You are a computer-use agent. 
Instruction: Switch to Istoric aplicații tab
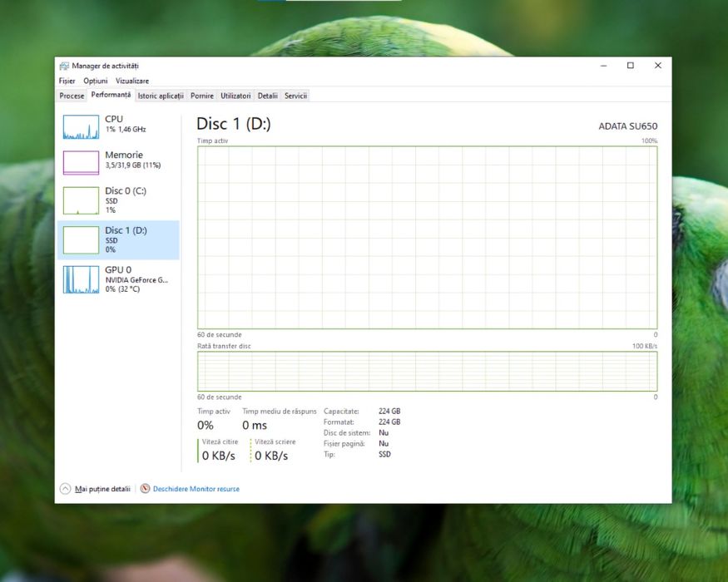(x=161, y=96)
